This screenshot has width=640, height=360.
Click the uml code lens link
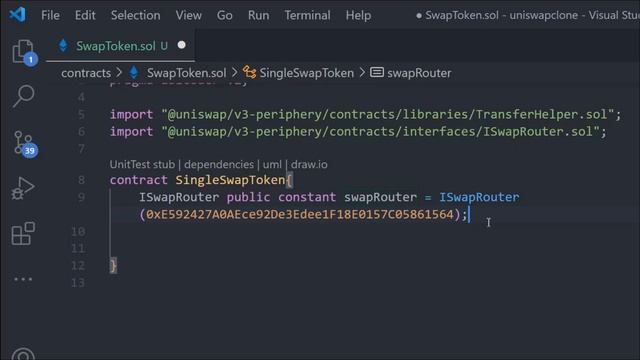pos(272,164)
